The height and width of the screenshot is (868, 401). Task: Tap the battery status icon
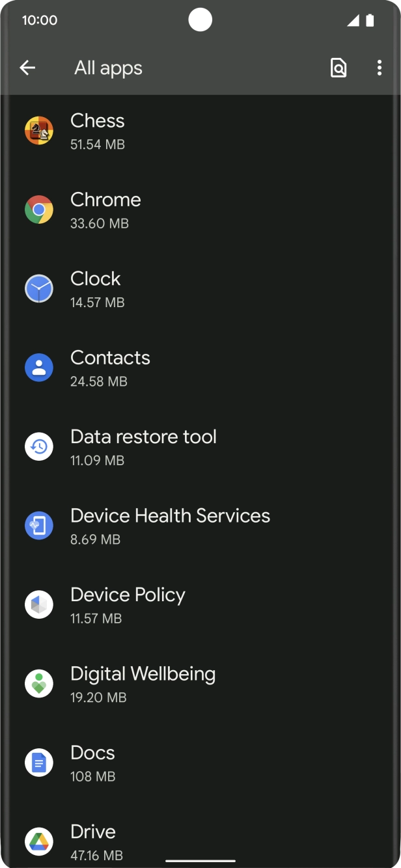[x=370, y=20]
